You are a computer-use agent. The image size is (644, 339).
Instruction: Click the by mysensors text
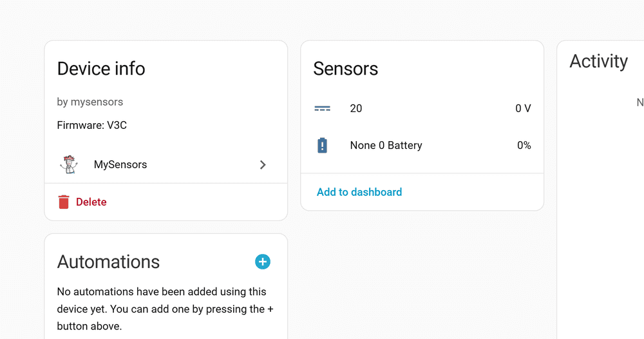(x=90, y=102)
